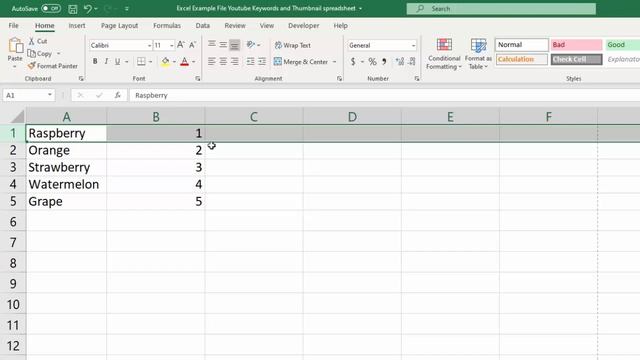The height and width of the screenshot is (360, 640).
Task: Open the Borders dropdown arrow
Action: (151, 62)
